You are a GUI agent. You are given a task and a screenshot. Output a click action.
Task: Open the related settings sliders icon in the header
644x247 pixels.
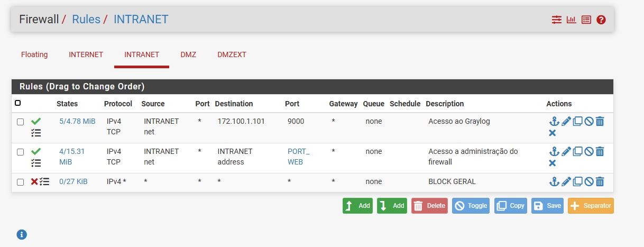[556, 20]
